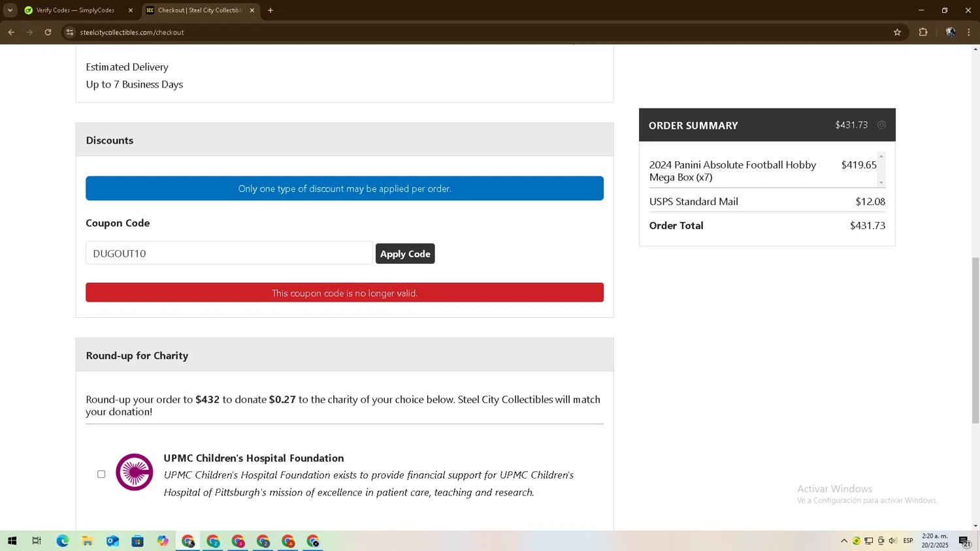Bookmark this page with the star icon
This screenshot has width=980, height=551.
897,32
